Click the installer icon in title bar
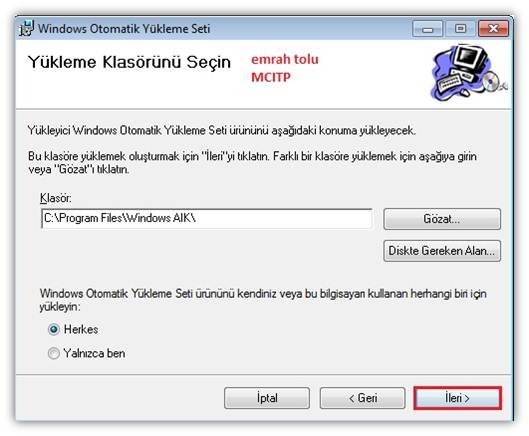 26,28
